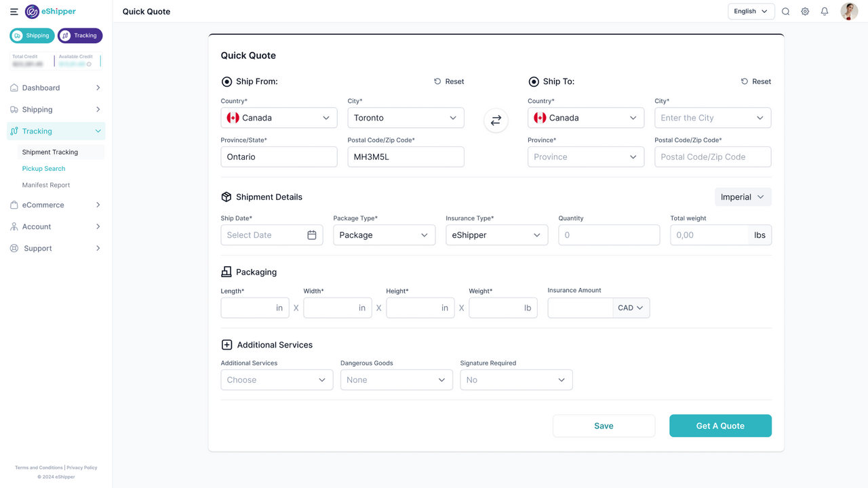868x488 pixels.
Task: Click the Quantity input field
Action: (609, 235)
